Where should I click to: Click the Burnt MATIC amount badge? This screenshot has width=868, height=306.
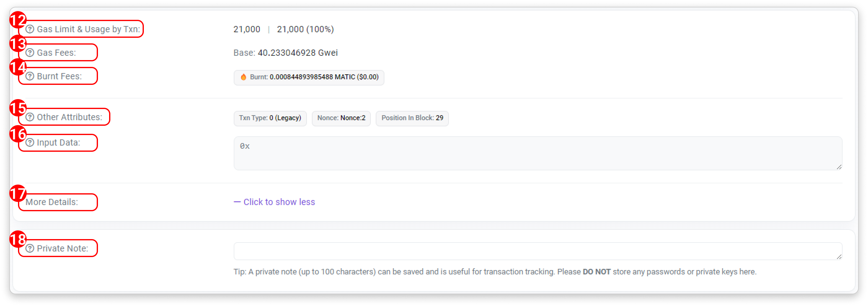pyautogui.click(x=309, y=77)
